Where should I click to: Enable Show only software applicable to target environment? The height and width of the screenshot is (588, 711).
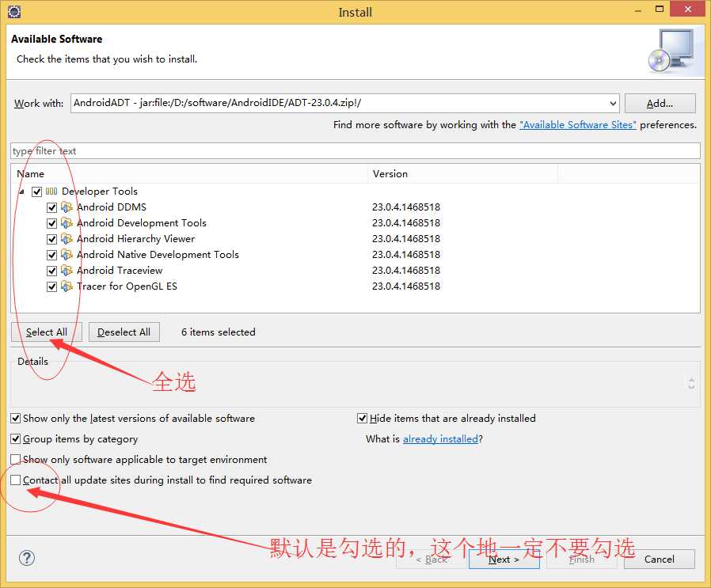(x=15, y=459)
